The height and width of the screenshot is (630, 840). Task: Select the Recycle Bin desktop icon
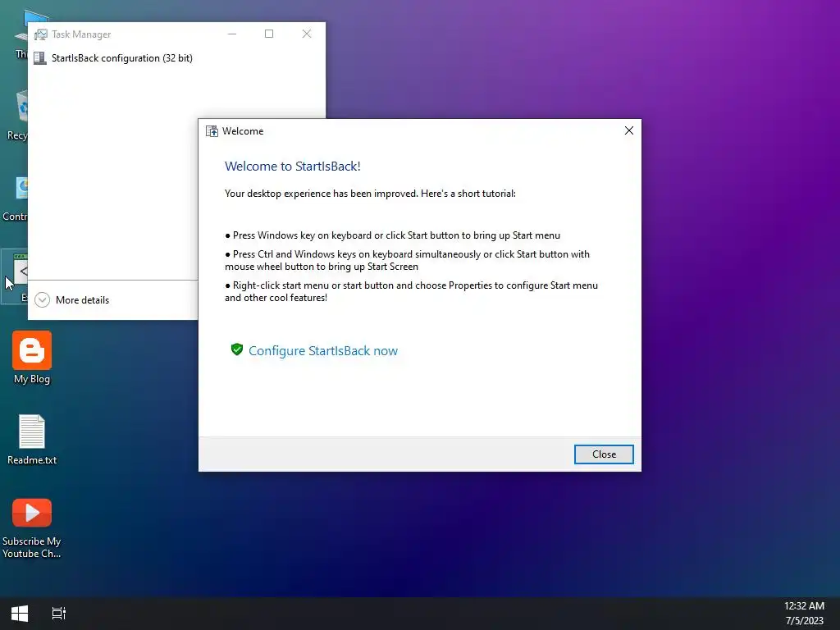click(16, 115)
